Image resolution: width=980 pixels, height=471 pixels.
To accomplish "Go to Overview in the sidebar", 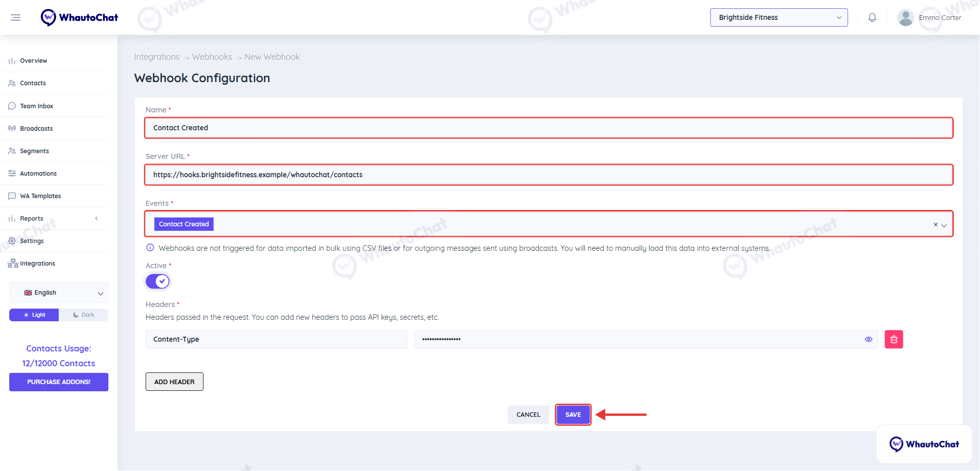I will [33, 61].
